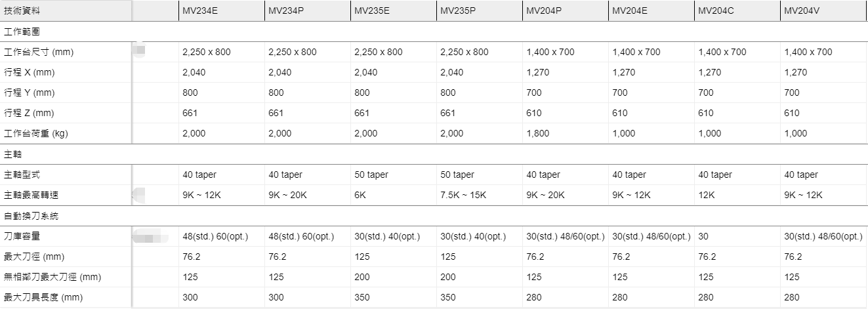Select the MV204E column header
This screenshot has height=309, width=868.
pyautogui.click(x=630, y=10)
